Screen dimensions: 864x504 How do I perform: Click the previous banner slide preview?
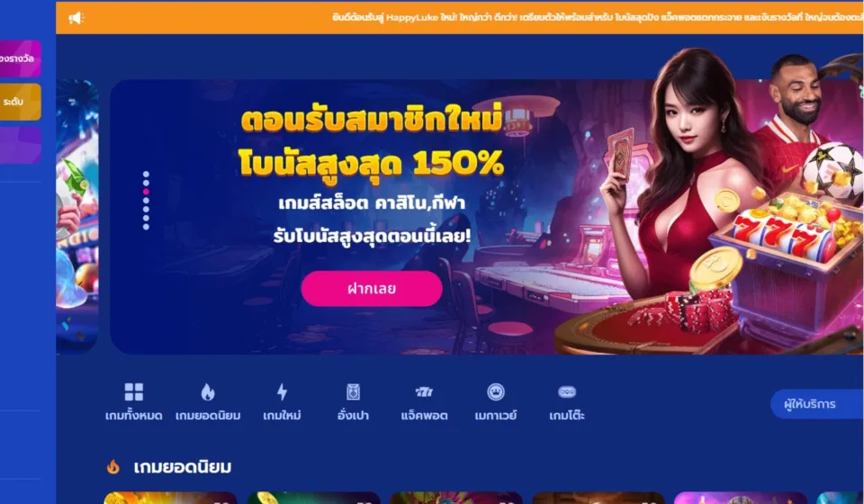(77, 217)
